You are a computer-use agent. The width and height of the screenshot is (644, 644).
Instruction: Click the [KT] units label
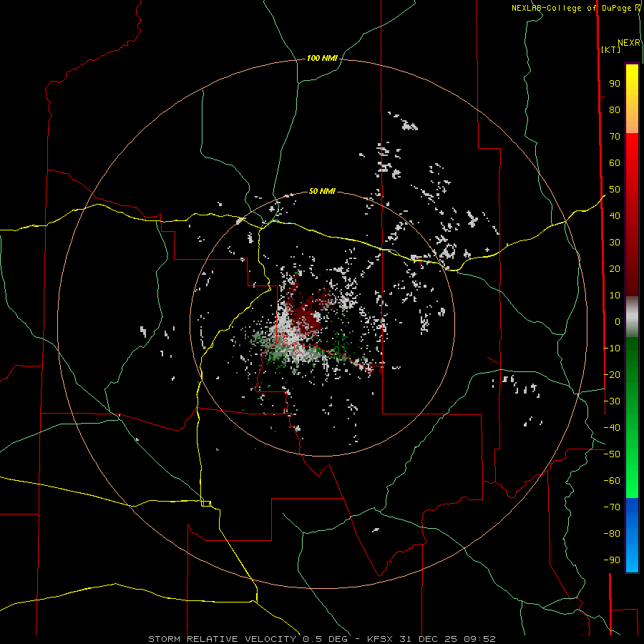(x=611, y=49)
